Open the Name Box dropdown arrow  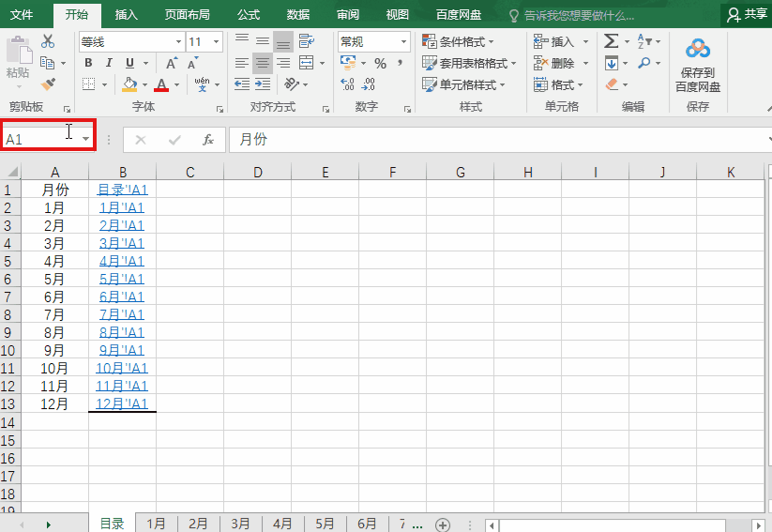pos(86,139)
